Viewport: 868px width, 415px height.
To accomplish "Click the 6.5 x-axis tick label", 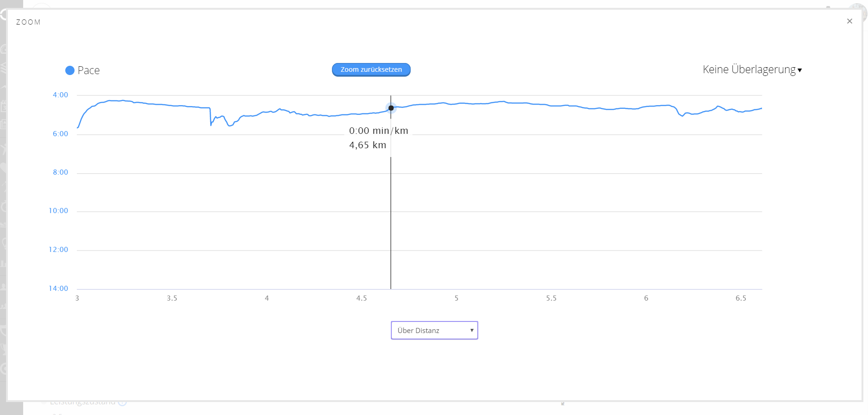I will [741, 298].
